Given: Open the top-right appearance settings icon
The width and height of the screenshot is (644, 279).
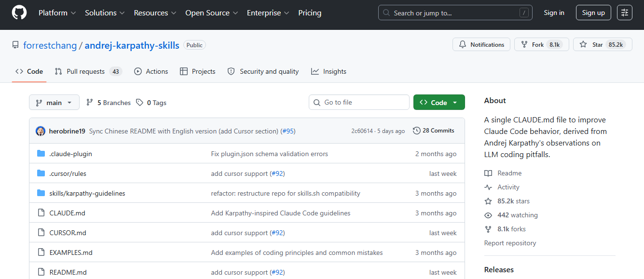Looking at the screenshot, I should pyautogui.click(x=624, y=13).
